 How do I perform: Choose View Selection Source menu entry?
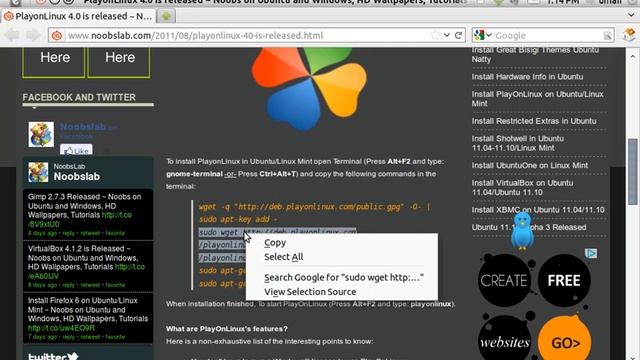pos(310,292)
